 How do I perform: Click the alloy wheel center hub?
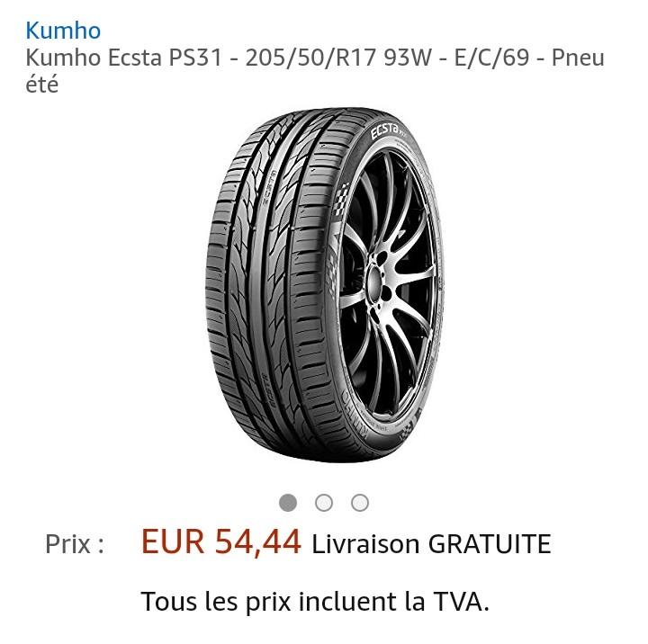pos(374,282)
